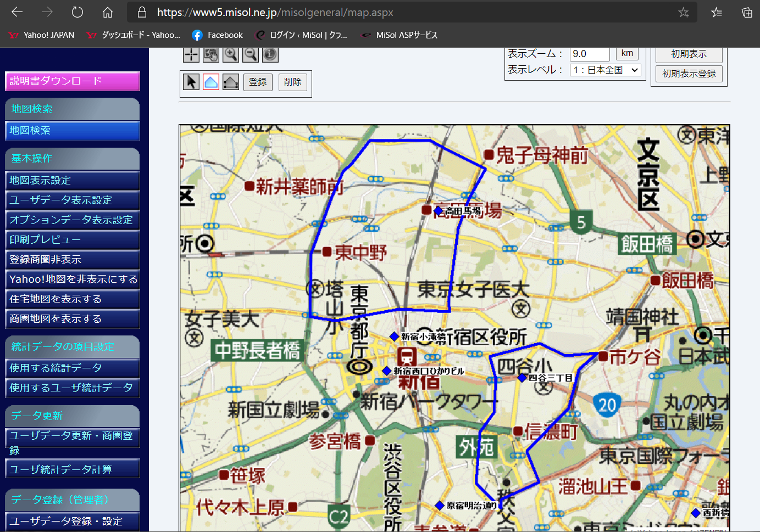Click the browser address bar
The width and height of the screenshot is (760, 532).
click(x=412, y=12)
